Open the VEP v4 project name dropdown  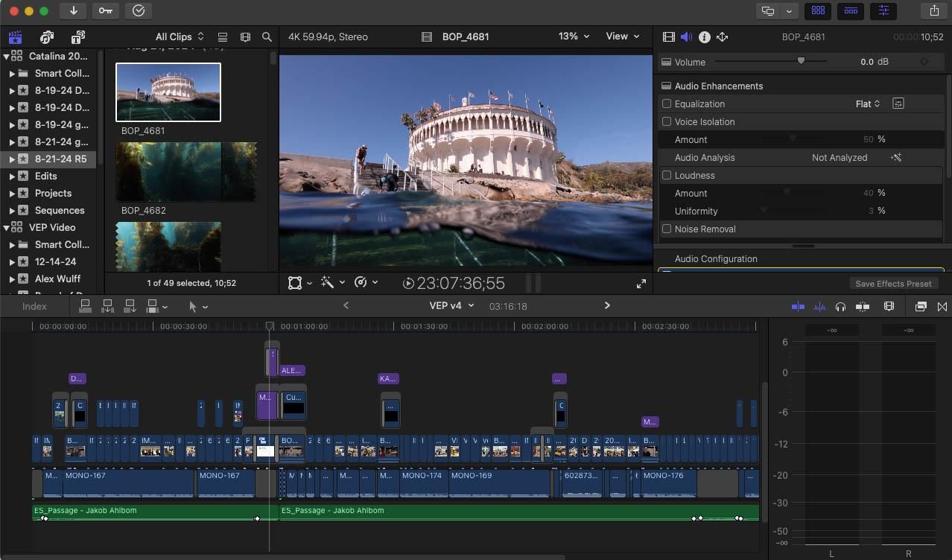tap(451, 305)
